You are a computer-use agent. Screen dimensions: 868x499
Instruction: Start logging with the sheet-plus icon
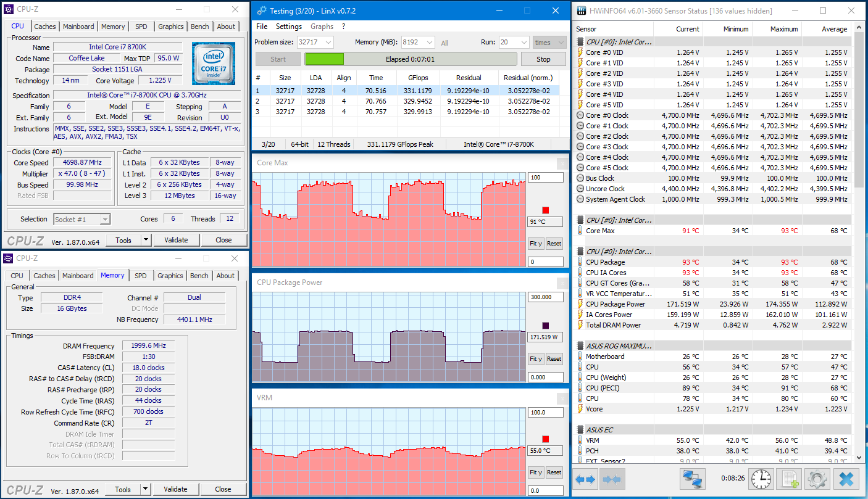788,479
